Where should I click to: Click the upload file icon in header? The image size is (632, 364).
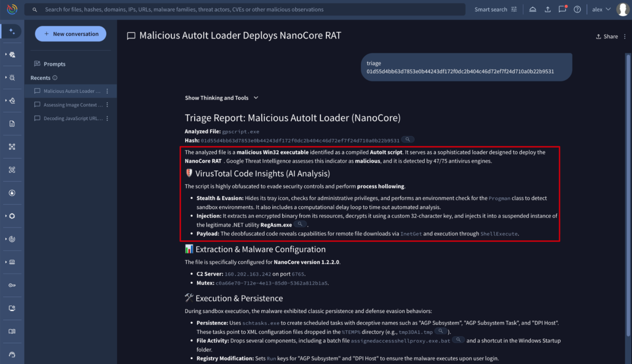click(x=548, y=9)
